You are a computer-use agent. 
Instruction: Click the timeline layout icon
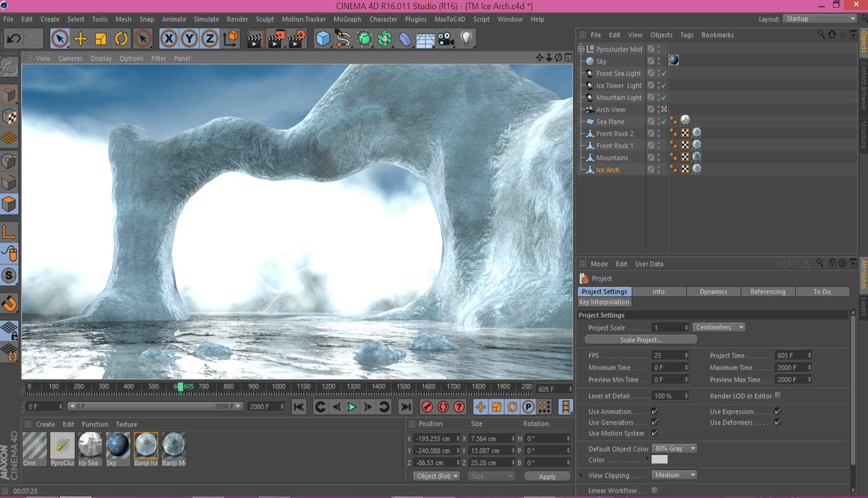click(566, 407)
